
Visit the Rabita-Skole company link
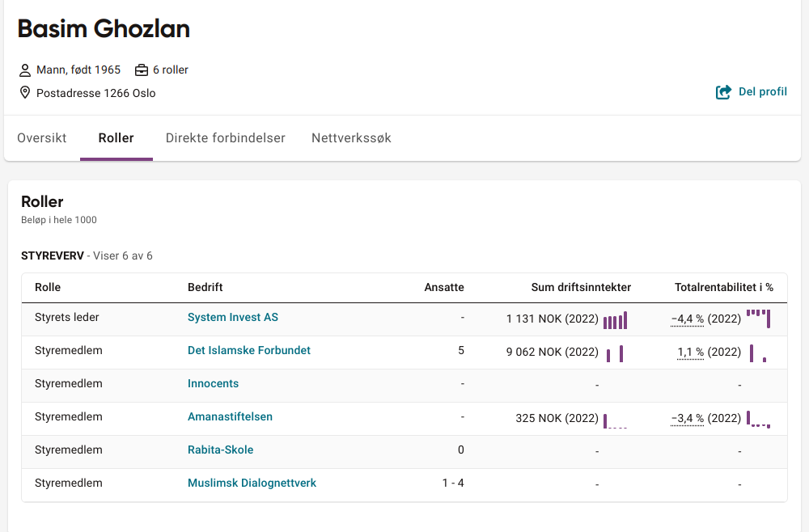pos(220,450)
